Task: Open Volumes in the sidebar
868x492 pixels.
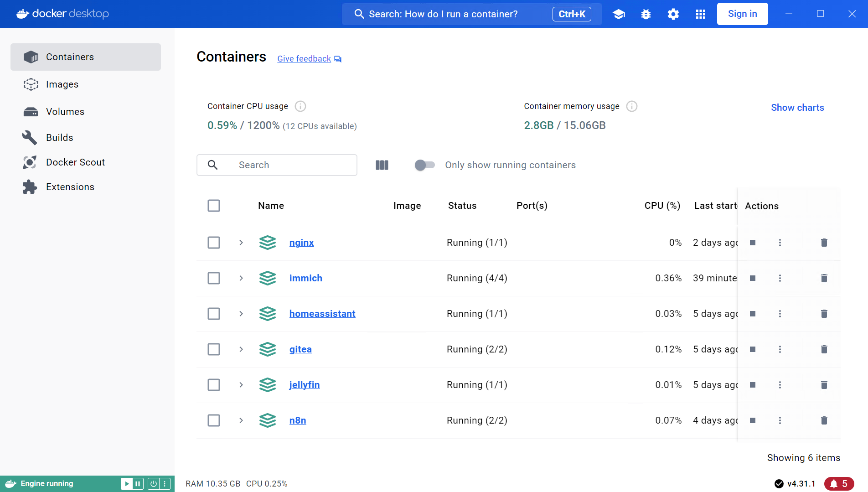Action: tap(86, 112)
